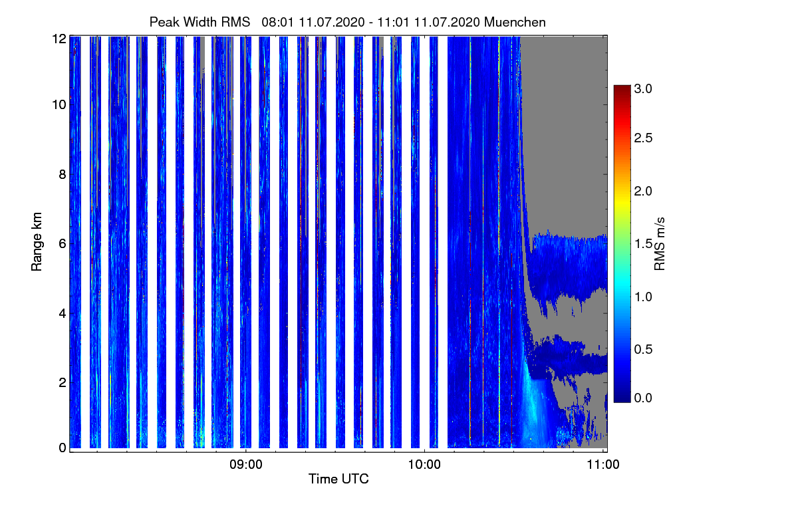Click the "09:00" time tick label

(x=246, y=464)
